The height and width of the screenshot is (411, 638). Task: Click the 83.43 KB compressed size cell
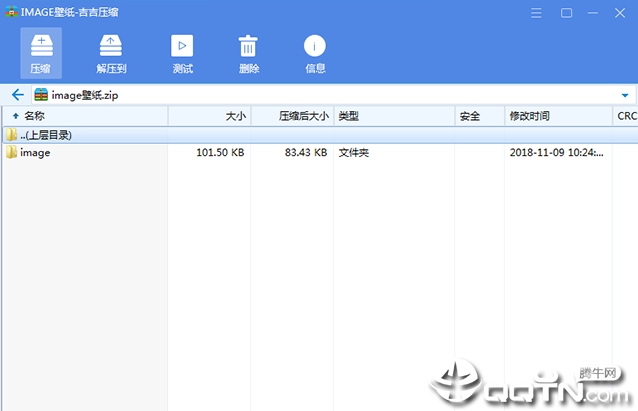306,153
